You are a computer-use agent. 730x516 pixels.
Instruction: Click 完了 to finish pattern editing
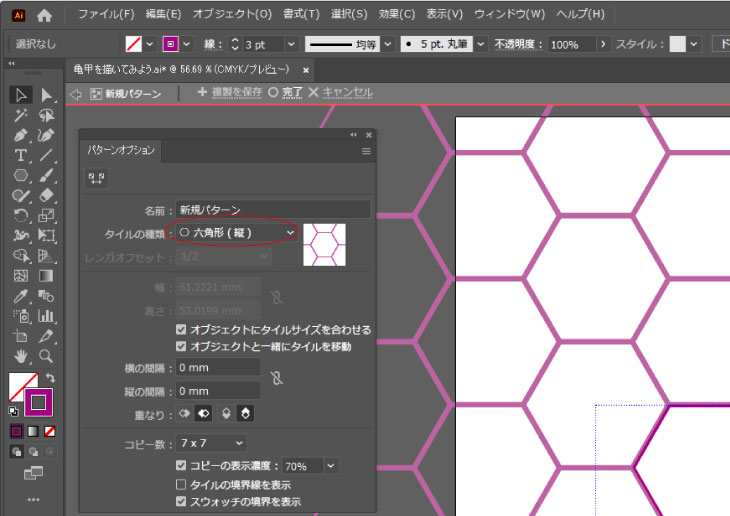click(x=291, y=92)
